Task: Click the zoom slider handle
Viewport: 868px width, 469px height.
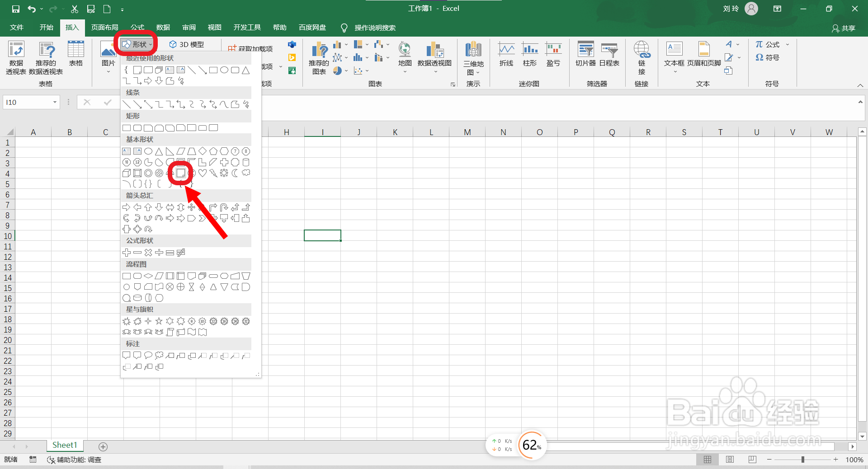Action: [803, 460]
